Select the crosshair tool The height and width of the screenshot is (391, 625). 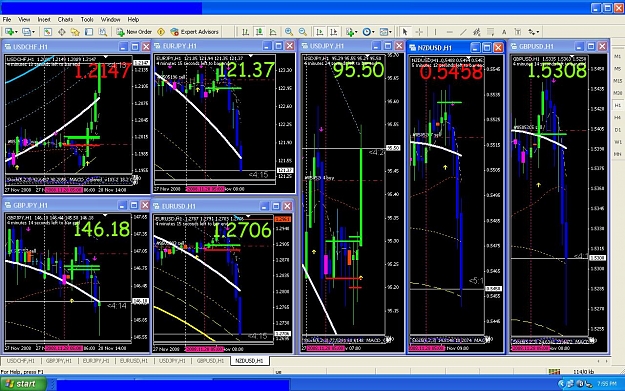pos(419,32)
